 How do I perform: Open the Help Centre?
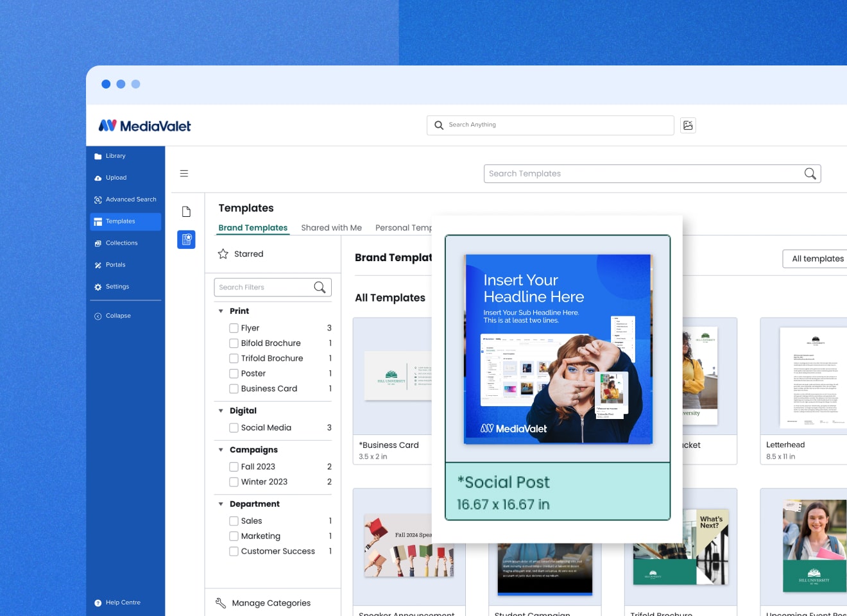coord(117,603)
